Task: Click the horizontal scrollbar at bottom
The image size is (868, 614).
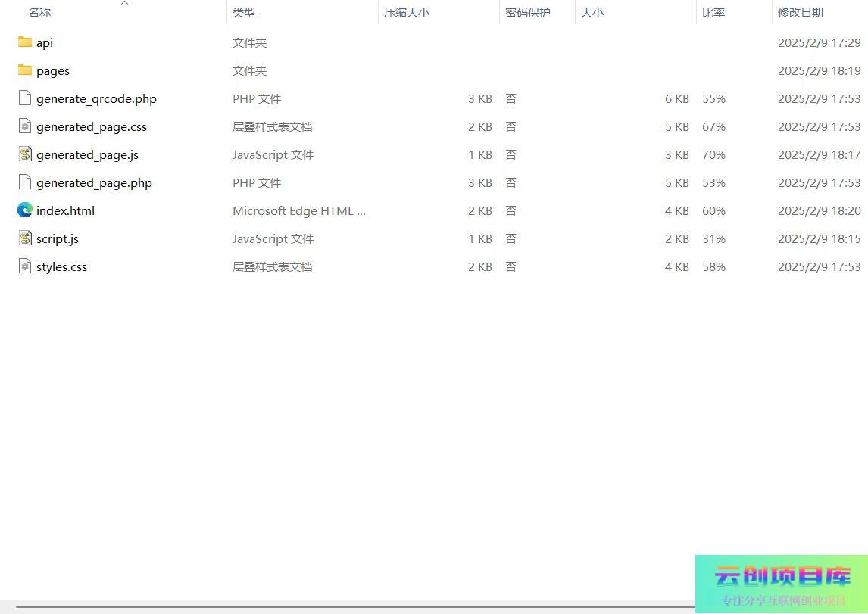Action: 348,606
